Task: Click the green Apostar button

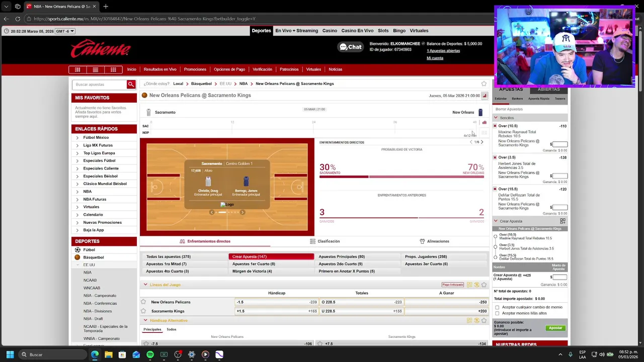Action: click(x=555, y=328)
